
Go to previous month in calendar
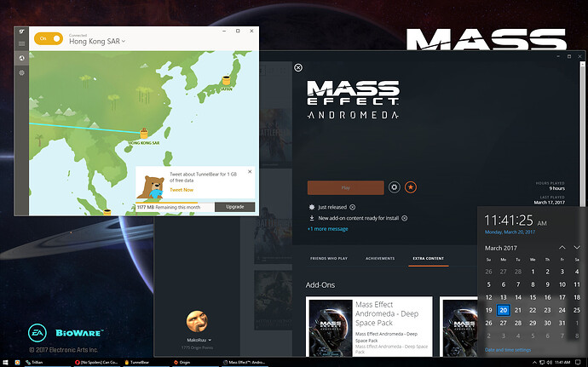562,248
